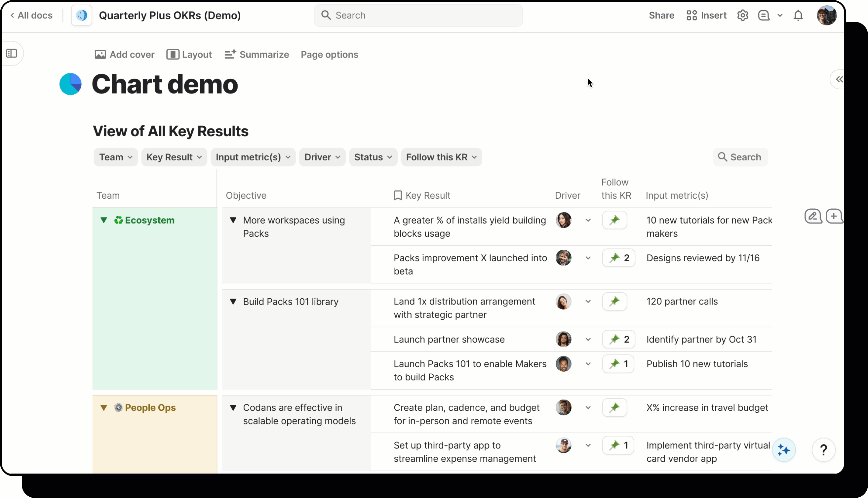Open the settings gear icon
The width and height of the screenshot is (868, 498).
(x=742, y=16)
